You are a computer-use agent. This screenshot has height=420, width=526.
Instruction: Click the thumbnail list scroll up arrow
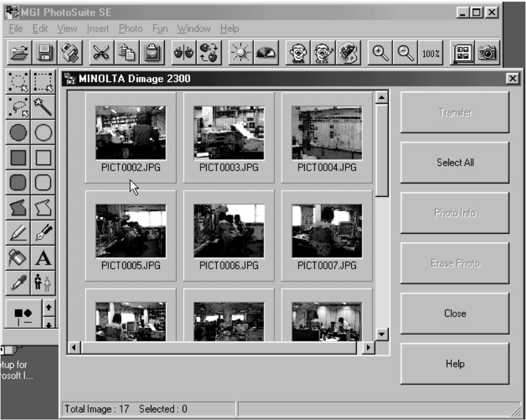pyautogui.click(x=382, y=98)
